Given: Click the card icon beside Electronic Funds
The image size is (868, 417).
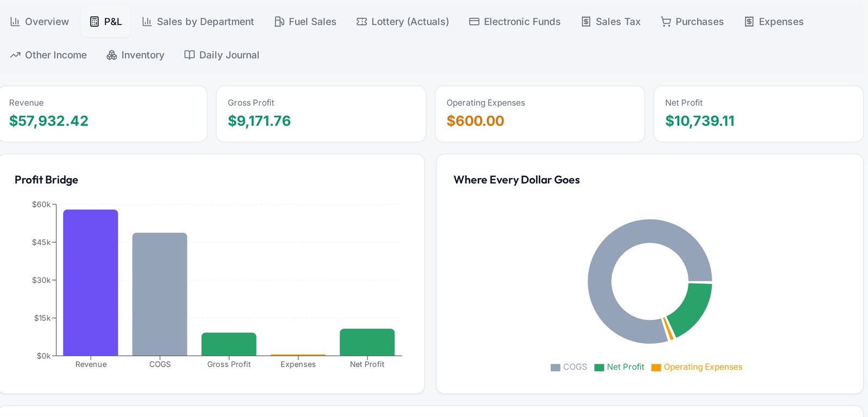Looking at the screenshot, I should [x=474, y=22].
